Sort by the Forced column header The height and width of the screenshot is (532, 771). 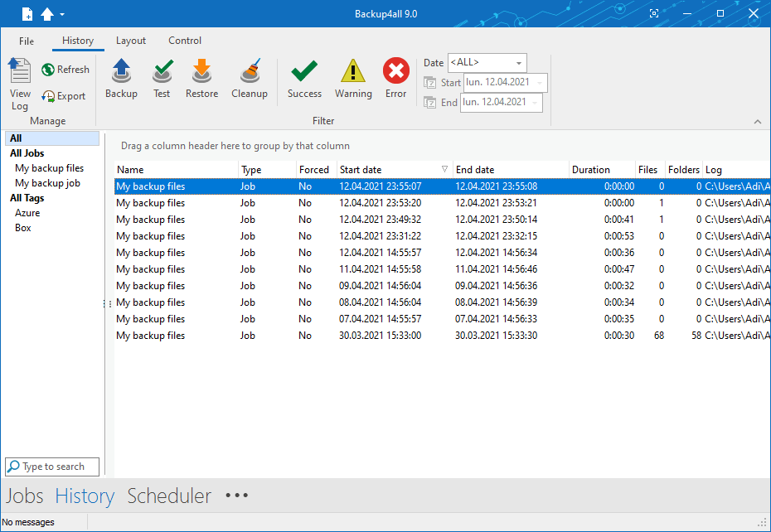click(x=317, y=170)
